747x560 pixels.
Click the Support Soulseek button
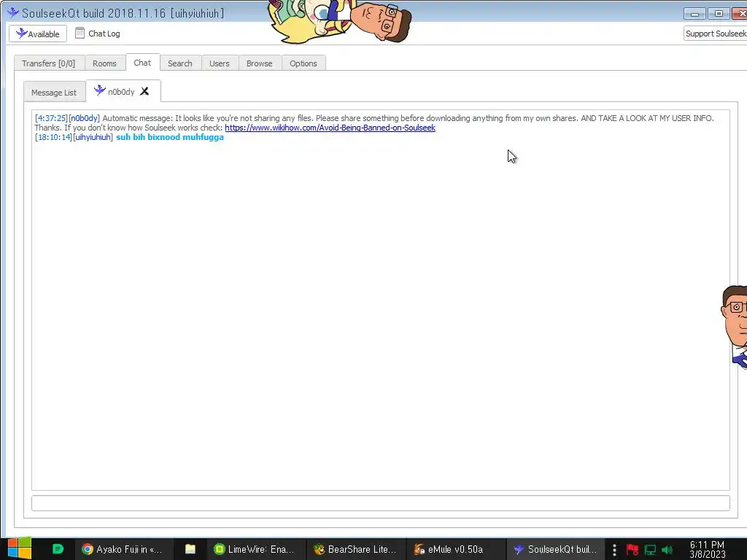(715, 34)
